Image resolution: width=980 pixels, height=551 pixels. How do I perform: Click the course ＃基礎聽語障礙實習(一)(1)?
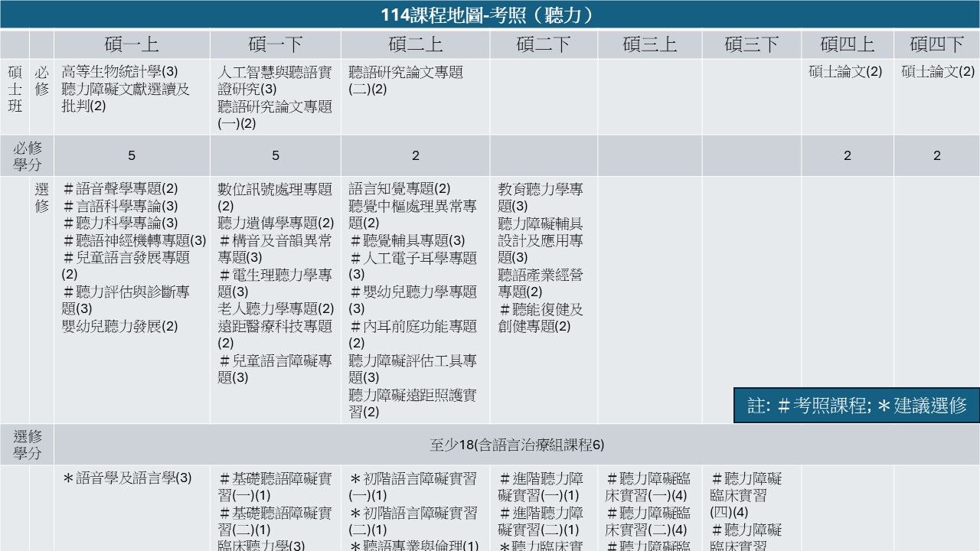coord(275,487)
